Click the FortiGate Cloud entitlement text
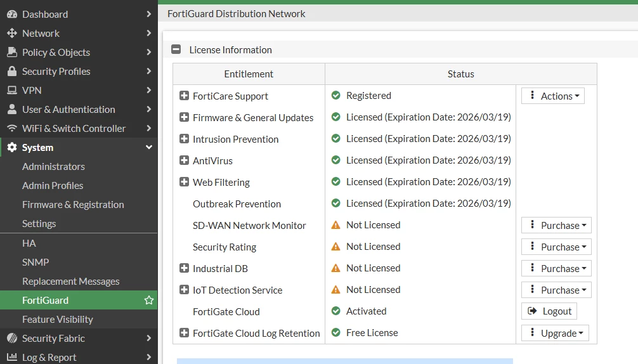 [226, 311]
